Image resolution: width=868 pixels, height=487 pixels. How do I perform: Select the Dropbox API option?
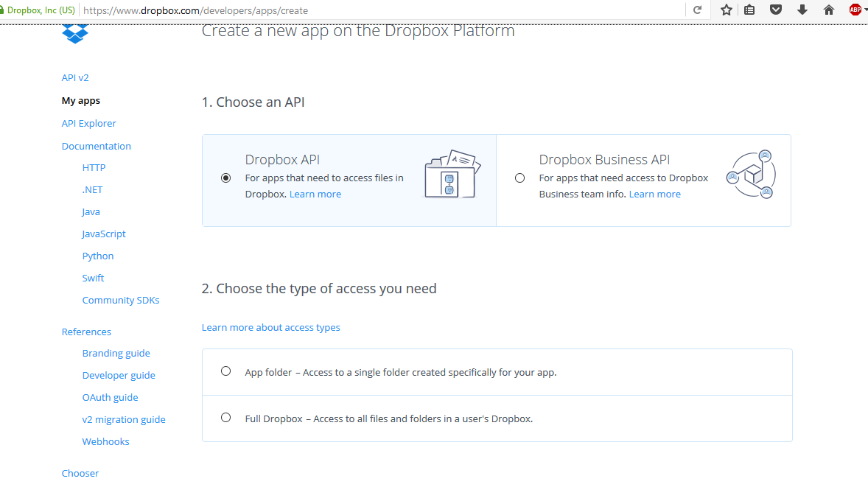225,177
